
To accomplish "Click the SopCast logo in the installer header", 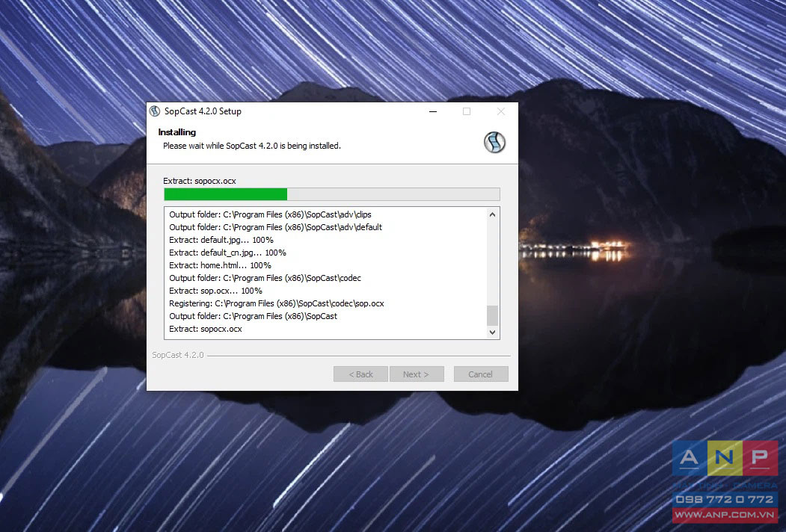I will [494, 142].
